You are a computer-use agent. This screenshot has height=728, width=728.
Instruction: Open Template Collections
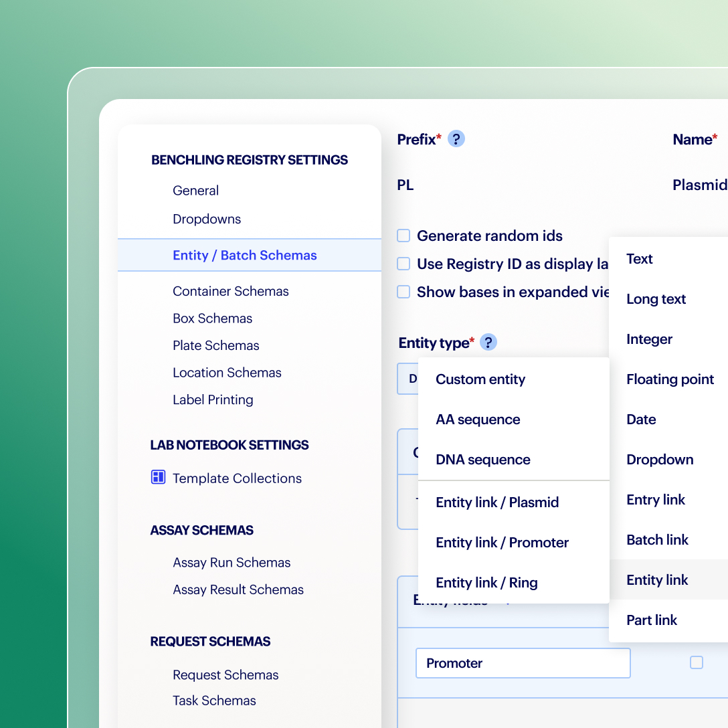click(x=238, y=478)
